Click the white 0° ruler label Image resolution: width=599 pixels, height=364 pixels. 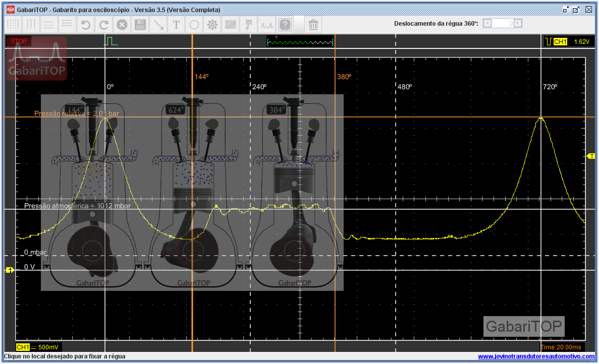coord(111,87)
